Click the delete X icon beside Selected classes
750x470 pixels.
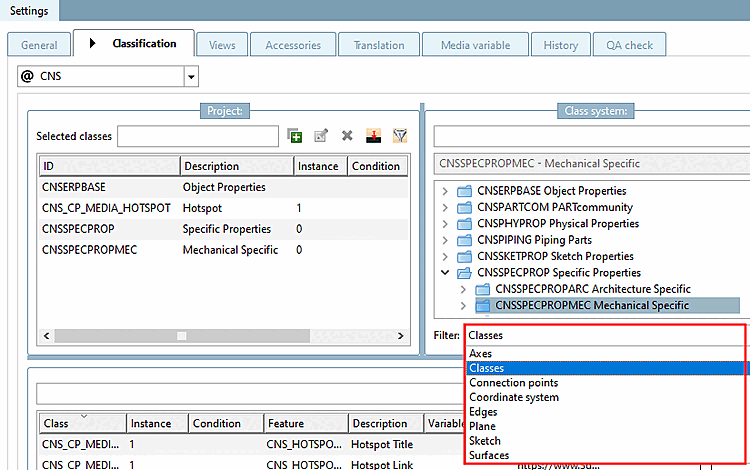click(347, 136)
